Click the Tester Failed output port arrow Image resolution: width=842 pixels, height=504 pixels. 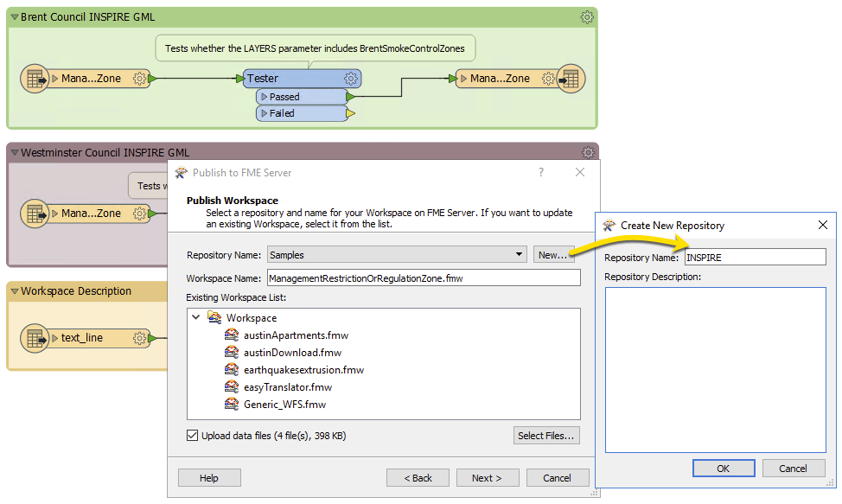click(350, 113)
